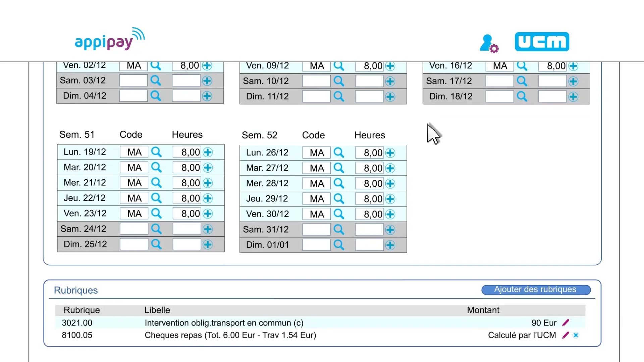Search code for Sam. 17/12
Image resolution: width=644 pixels, height=362 pixels.
pos(522,81)
